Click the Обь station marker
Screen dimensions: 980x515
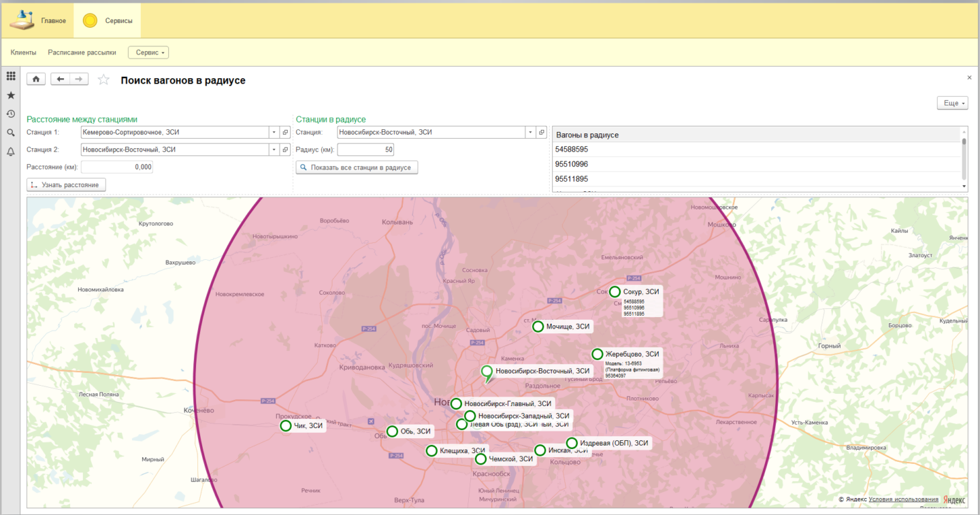392,431
